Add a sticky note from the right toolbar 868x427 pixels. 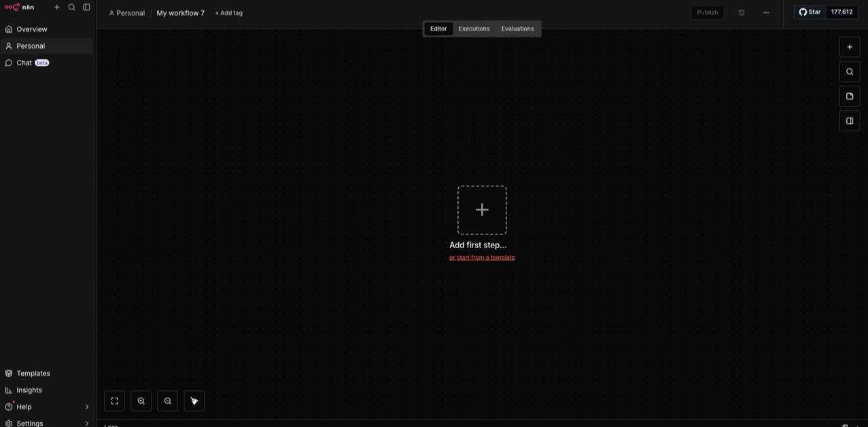[849, 95]
